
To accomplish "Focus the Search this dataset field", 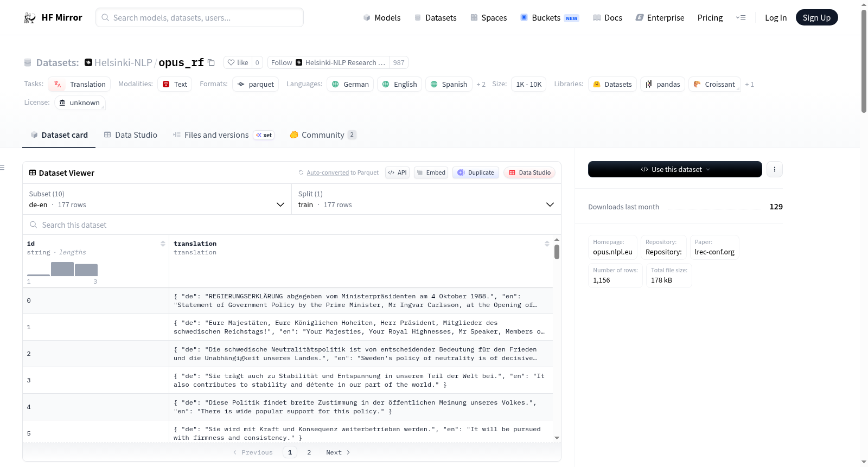I will coord(292,225).
